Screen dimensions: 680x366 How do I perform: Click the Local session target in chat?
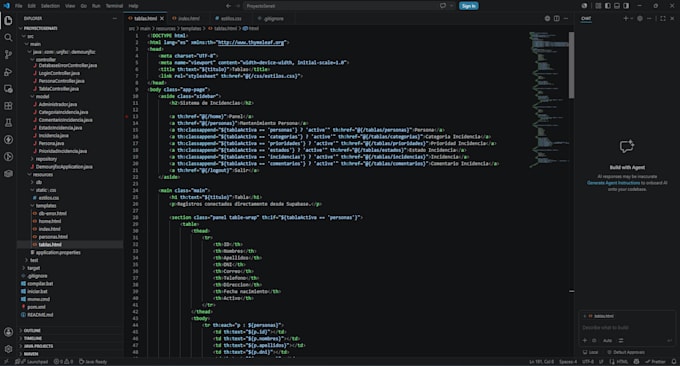[x=591, y=352]
